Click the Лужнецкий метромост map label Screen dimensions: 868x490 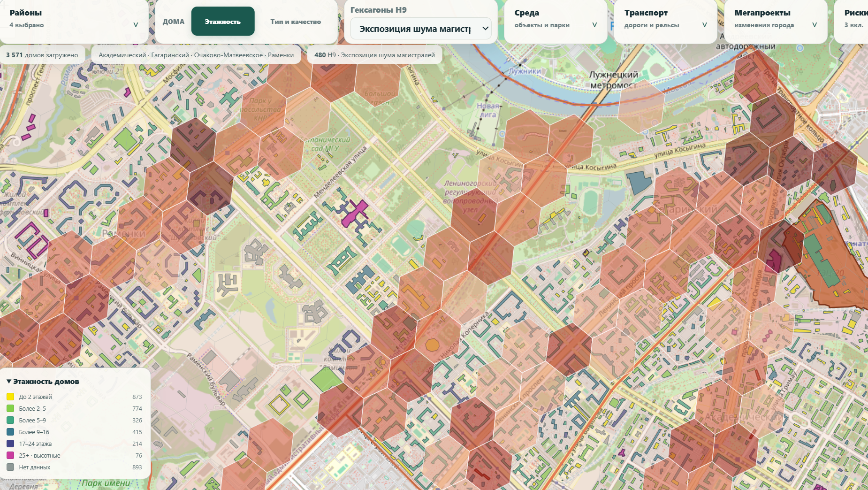coord(614,80)
